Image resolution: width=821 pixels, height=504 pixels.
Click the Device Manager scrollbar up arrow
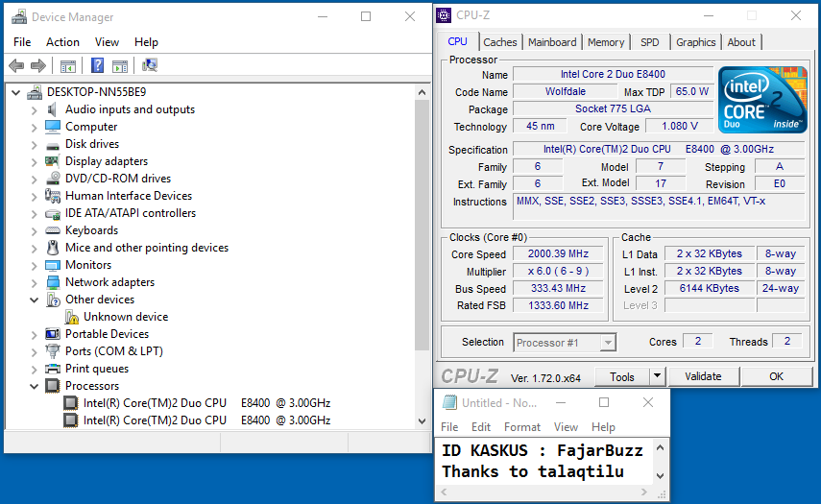pos(422,92)
